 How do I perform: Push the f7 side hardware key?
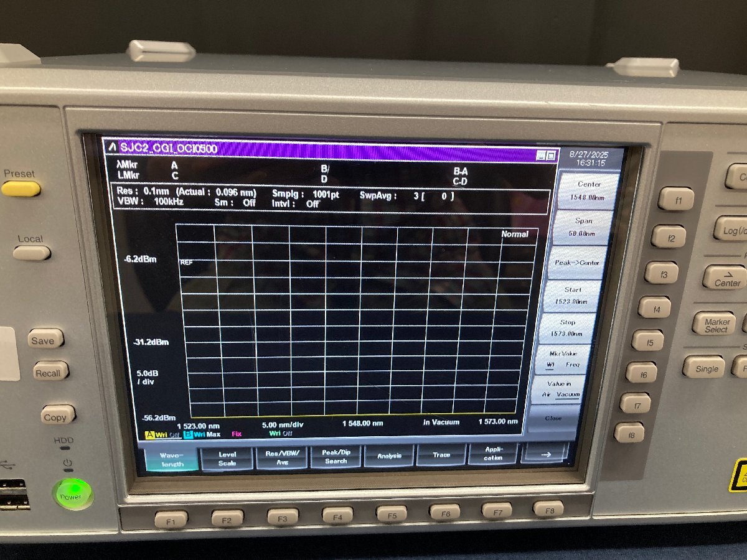coord(635,403)
